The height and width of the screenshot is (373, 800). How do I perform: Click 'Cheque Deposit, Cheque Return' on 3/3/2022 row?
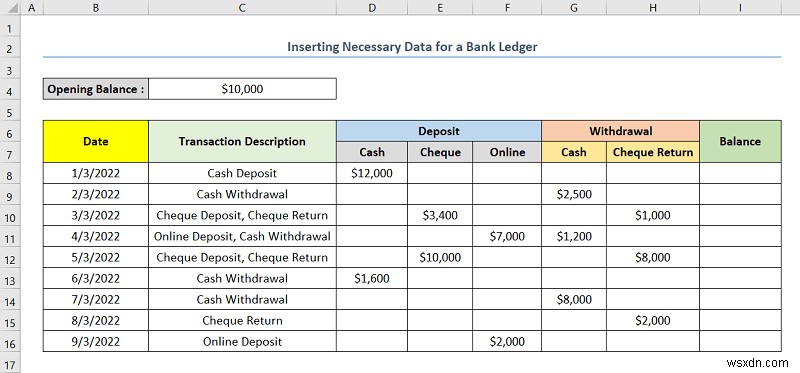(x=242, y=215)
